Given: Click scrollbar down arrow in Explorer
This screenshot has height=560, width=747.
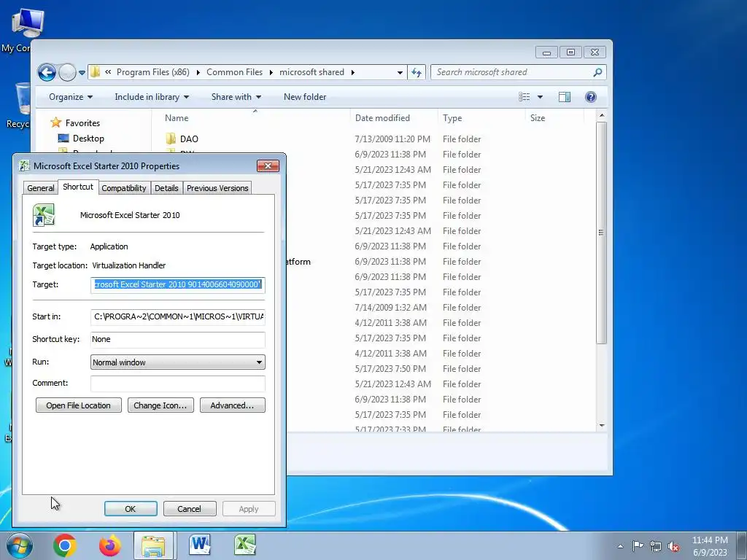Looking at the screenshot, I should click(602, 425).
